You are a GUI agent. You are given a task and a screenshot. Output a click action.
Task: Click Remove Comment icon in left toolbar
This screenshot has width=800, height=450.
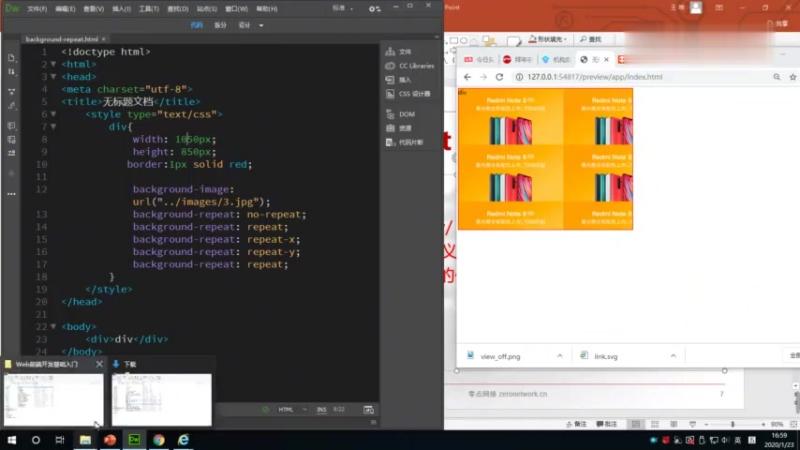(x=11, y=139)
